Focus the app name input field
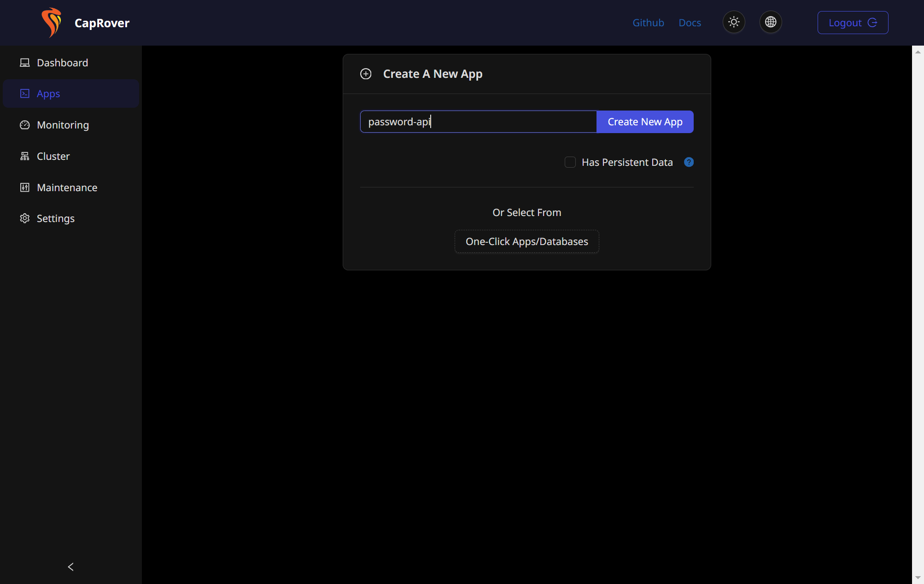The image size is (924, 584). point(478,122)
